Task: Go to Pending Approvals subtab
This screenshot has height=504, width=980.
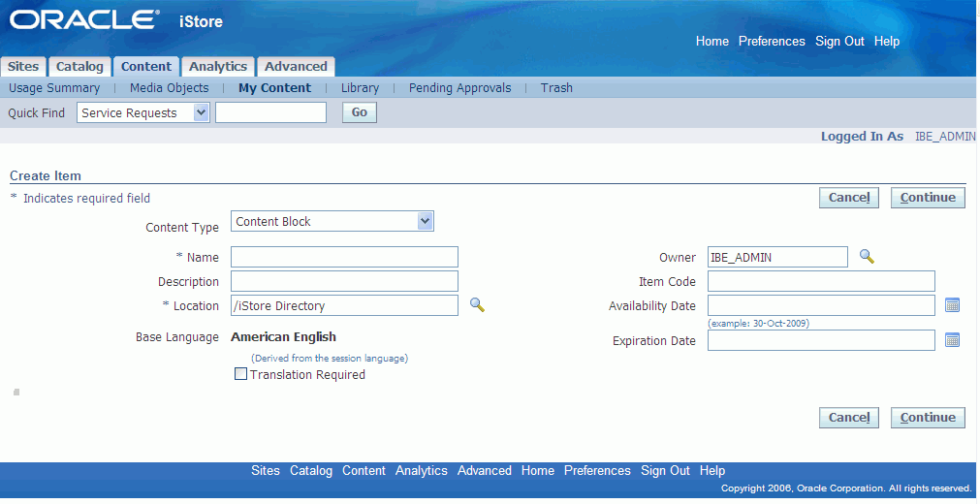Action: click(x=459, y=88)
